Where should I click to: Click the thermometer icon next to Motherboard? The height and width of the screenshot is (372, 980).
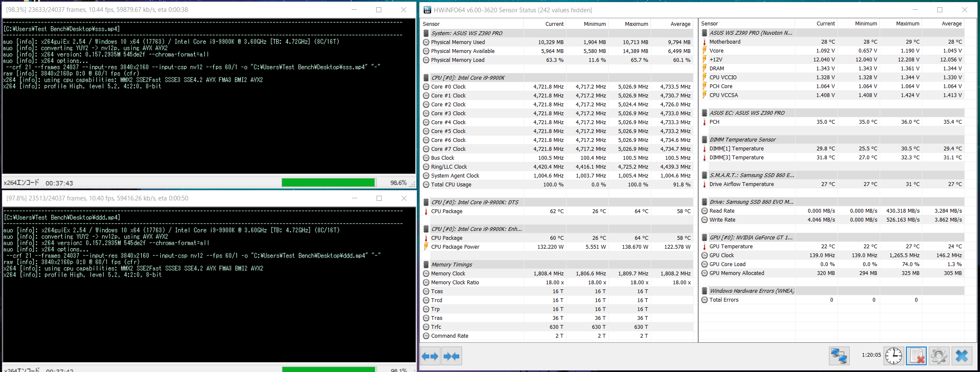(x=705, y=42)
